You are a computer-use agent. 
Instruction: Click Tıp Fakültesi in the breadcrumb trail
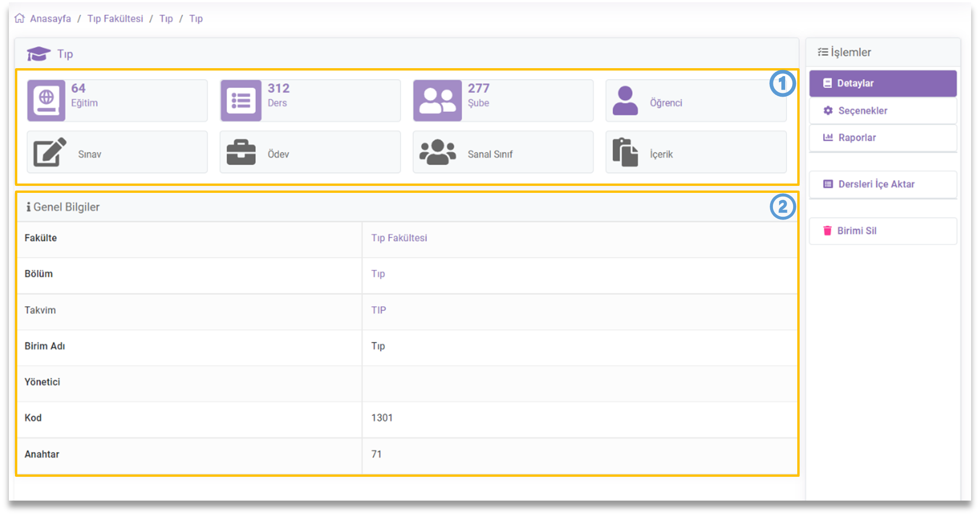(x=115, y=19)
